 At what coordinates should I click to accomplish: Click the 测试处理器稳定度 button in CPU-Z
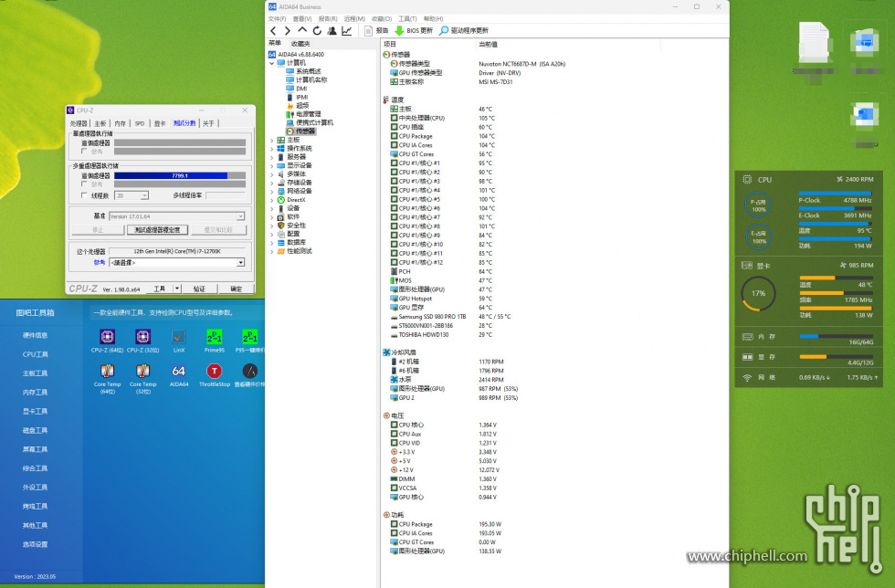pos(157,229)
